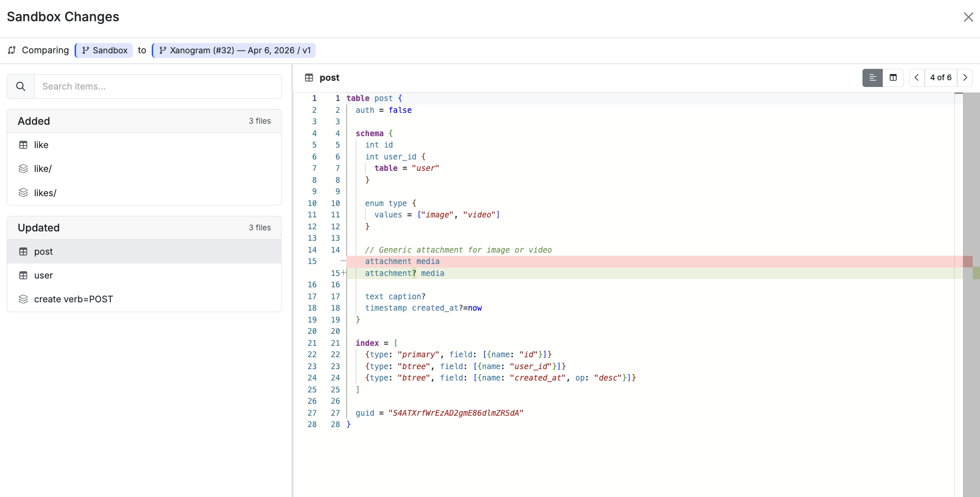This screenshot has width=980, height=497.
Task: Focus the Search items field
Action: point(158,86)
